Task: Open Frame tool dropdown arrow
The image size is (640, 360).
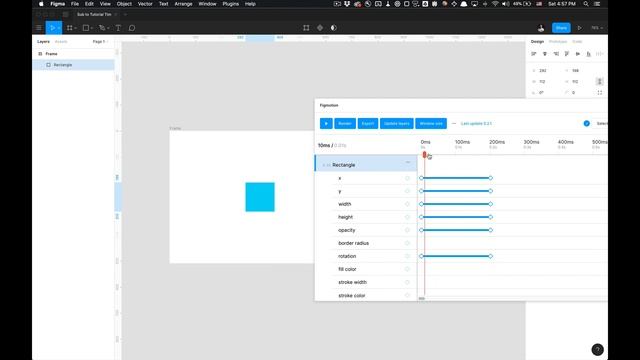Action: click(76, 28)
